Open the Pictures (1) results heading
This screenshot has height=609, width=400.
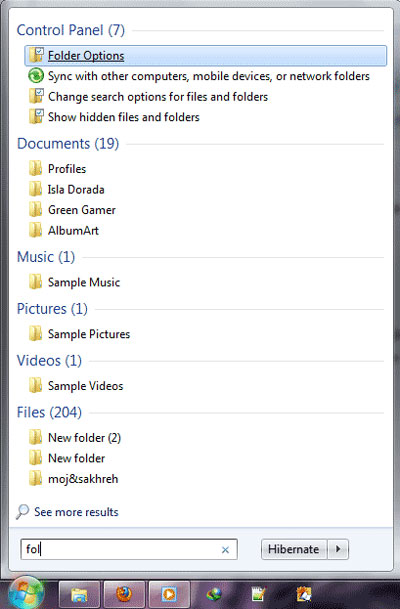click(x=52, y=309)
